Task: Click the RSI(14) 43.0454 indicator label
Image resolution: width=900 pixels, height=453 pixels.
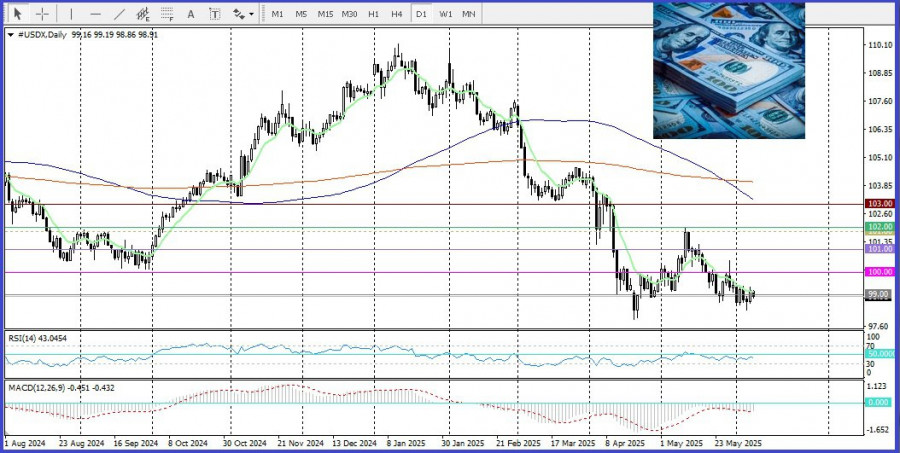Action: click(38, 339)
